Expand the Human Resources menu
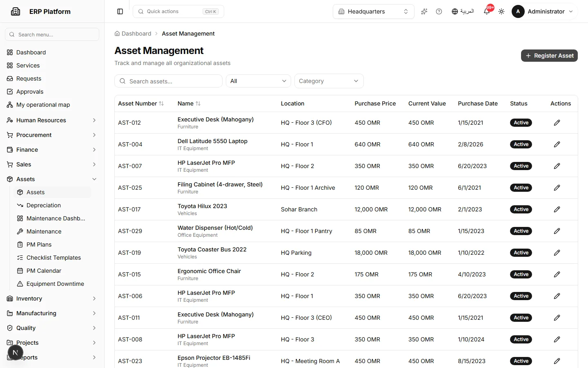588x368 pixels. [52, 120]
